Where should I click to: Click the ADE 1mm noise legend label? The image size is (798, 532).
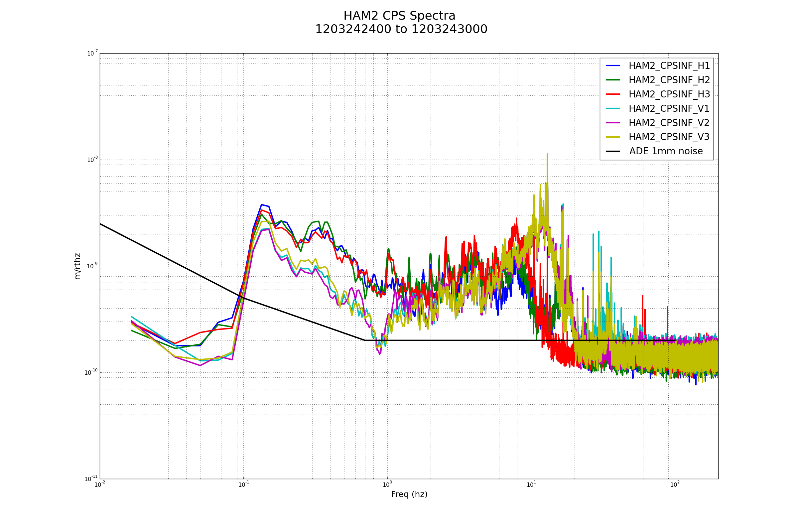pos(666,151)
